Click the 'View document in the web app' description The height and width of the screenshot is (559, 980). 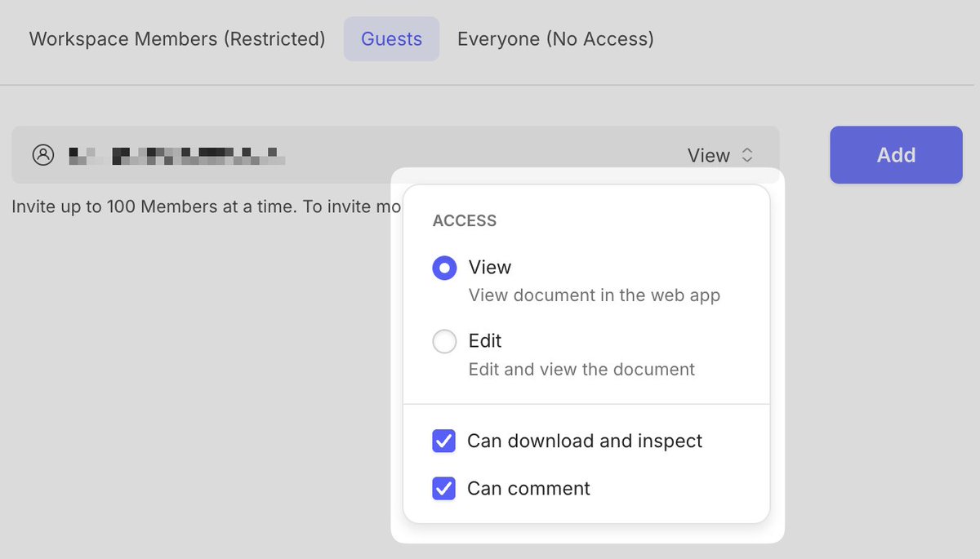tap(595, 295)
